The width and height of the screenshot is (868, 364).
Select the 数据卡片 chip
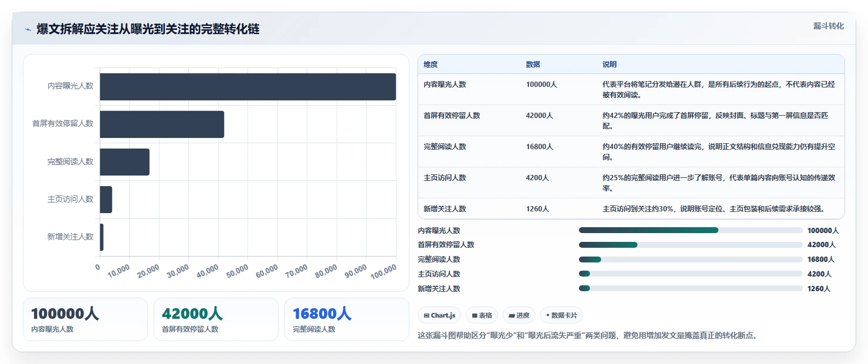click(561, 315)
